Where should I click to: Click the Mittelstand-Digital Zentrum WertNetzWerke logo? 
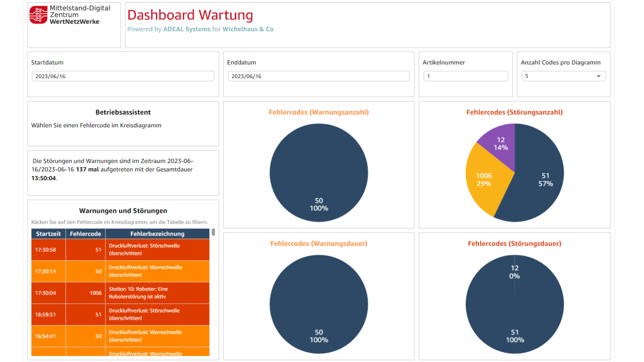70,15
